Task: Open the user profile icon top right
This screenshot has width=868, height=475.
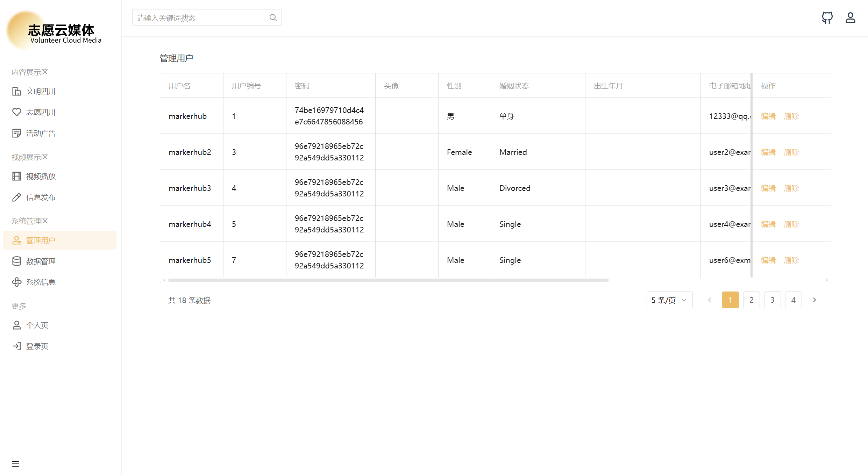Action: tap(850, 17)
